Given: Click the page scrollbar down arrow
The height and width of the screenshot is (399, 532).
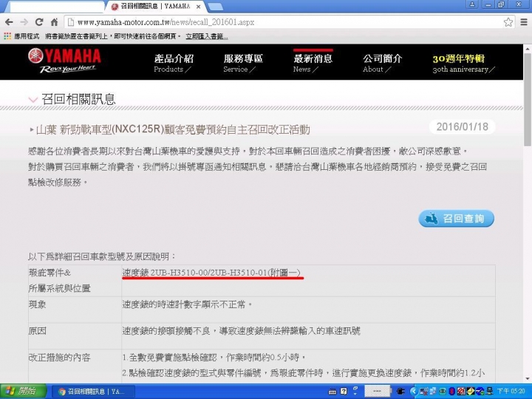Looking at the screenshot, I should [x=528, y=379].
